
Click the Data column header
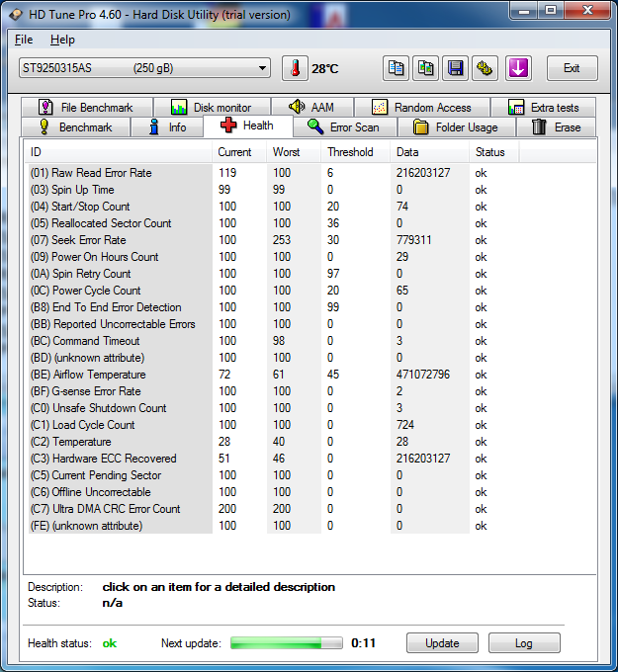(x=430, y=152)
